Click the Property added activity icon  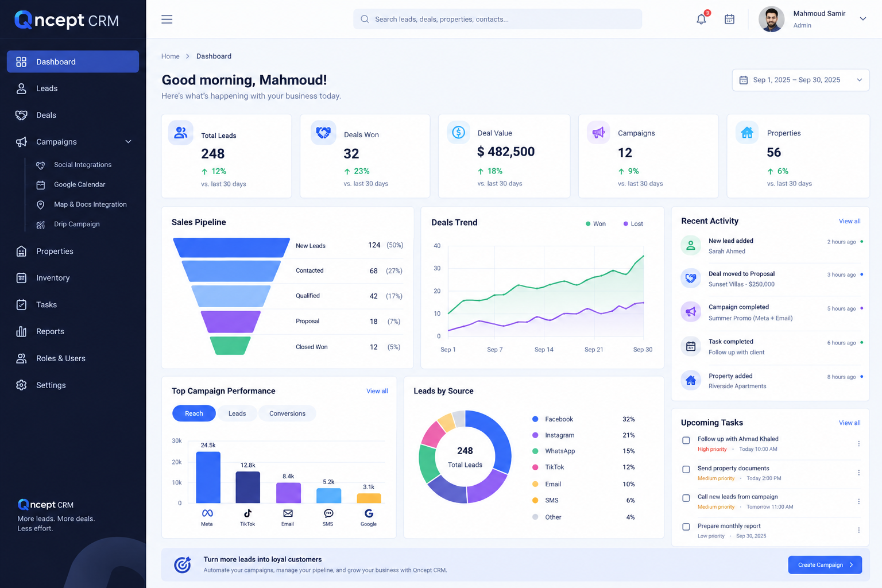click(691, 380)
